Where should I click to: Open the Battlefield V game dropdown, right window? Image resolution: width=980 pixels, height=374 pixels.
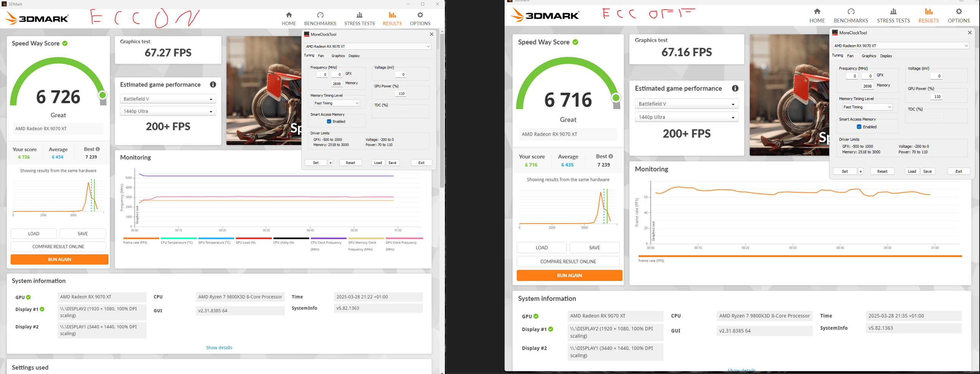pyautogui.click(x=686, y=104)
